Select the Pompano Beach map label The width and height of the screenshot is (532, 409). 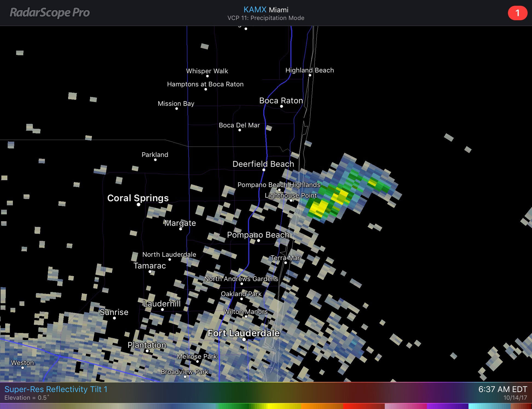point(258,235)
